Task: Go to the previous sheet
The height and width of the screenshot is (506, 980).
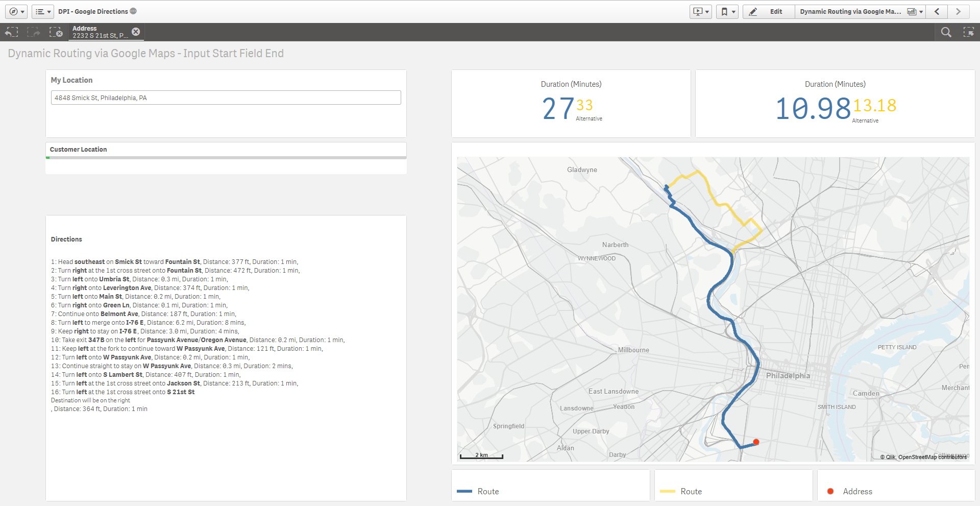Action: (x=937, y=11)
